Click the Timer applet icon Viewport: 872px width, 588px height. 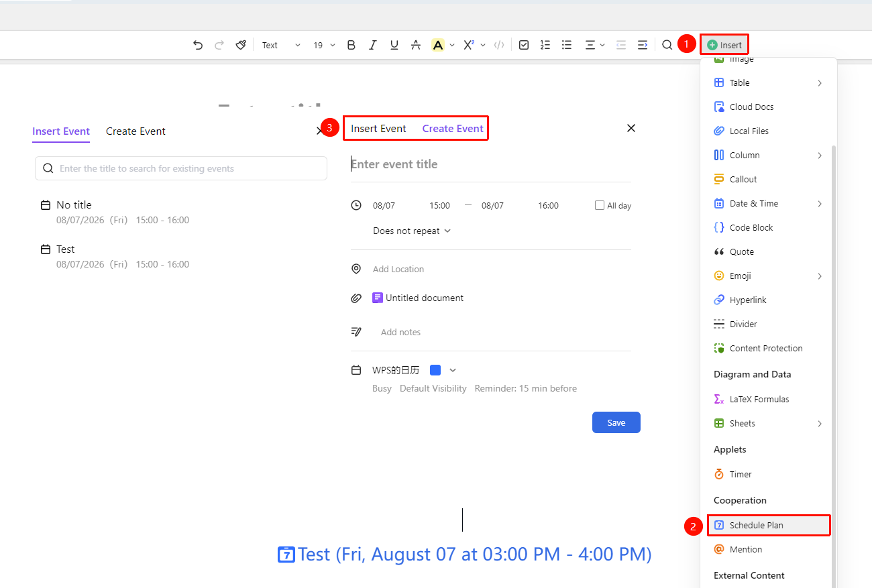click(718, 474)
